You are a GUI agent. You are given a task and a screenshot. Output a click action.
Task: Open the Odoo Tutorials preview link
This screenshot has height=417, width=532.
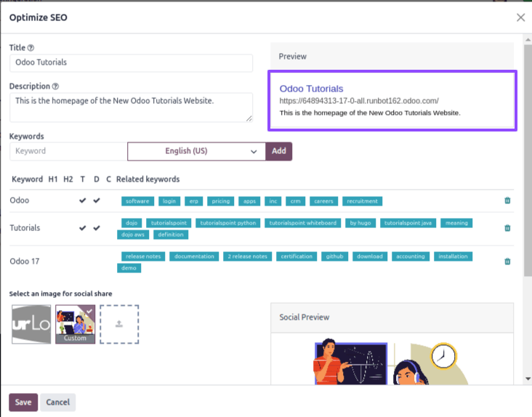coord(311,89)
